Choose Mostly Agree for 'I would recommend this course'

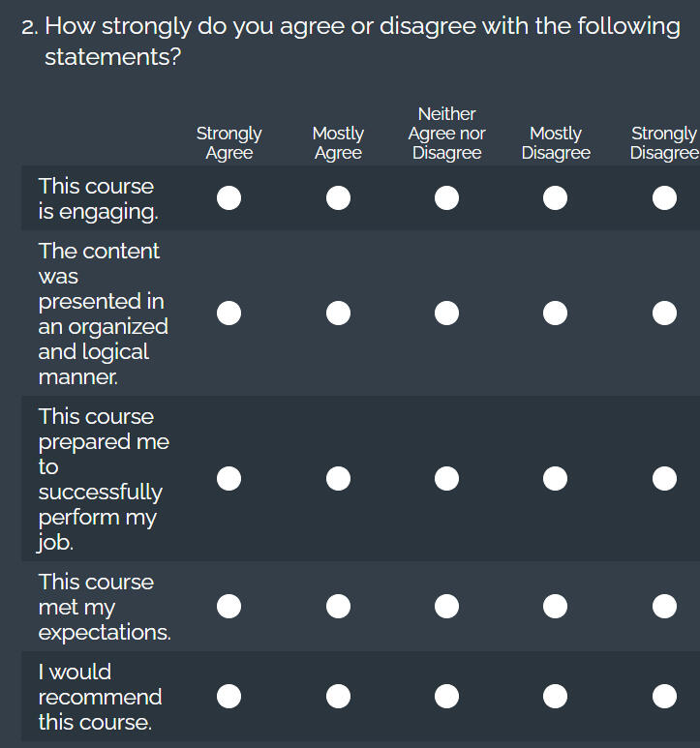click(x=338, y=697)
